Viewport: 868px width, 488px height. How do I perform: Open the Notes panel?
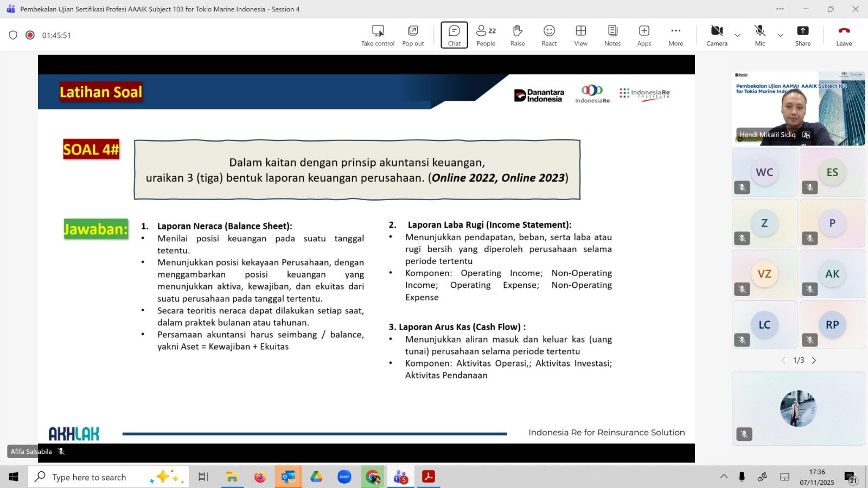(x=612, y=35)
